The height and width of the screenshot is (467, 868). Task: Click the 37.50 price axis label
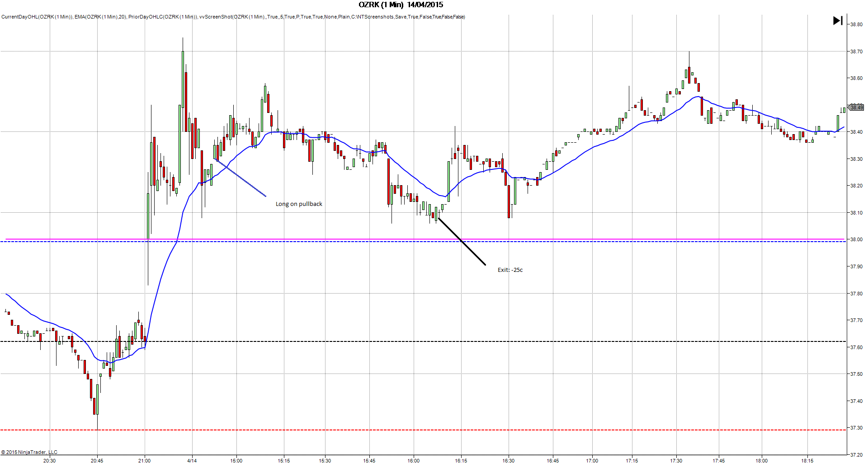tap(856, 374)
